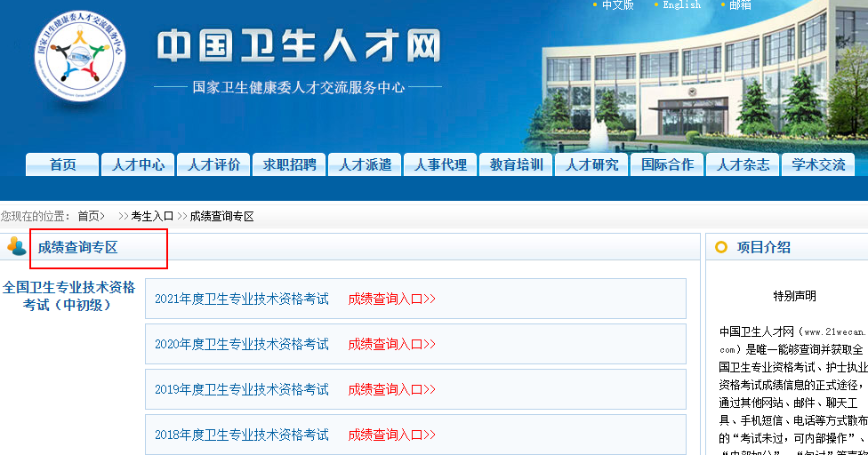This screenshot has width=868, height=455.
Task: Select the 人事代理 navigation tab
Action: click(x=440, y=165)
